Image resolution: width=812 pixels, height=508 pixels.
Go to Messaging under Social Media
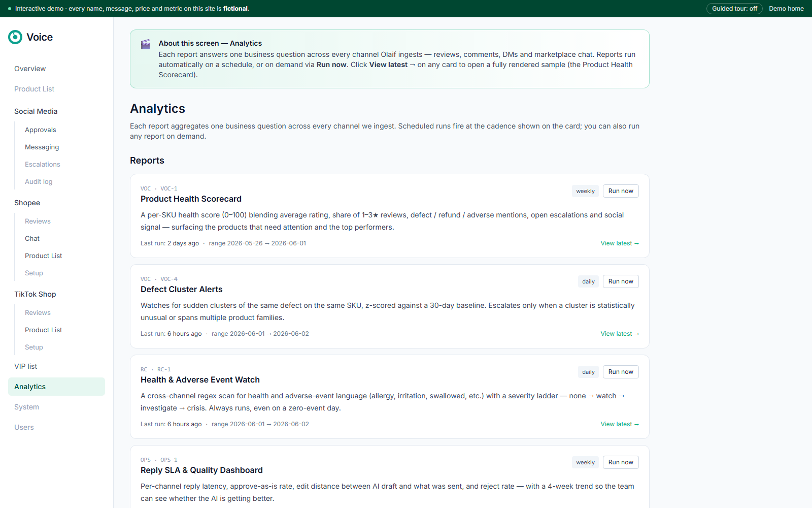tap(42, 147)
